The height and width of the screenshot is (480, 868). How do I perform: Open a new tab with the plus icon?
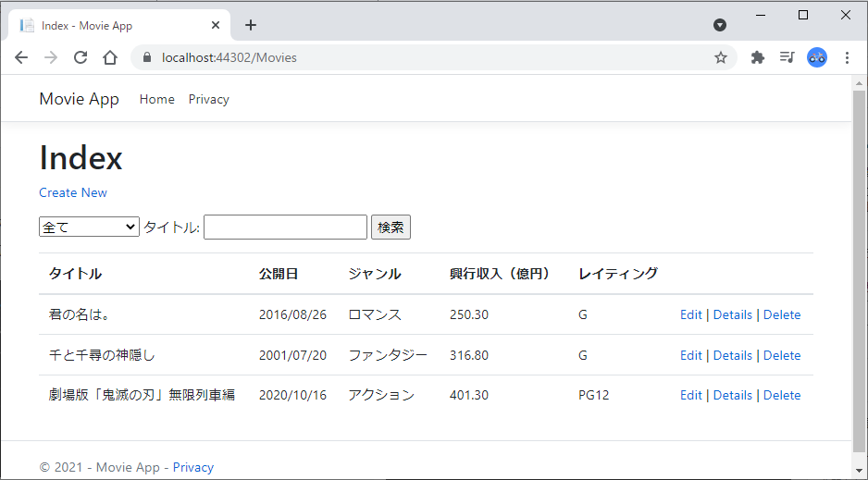coord(251,25)
